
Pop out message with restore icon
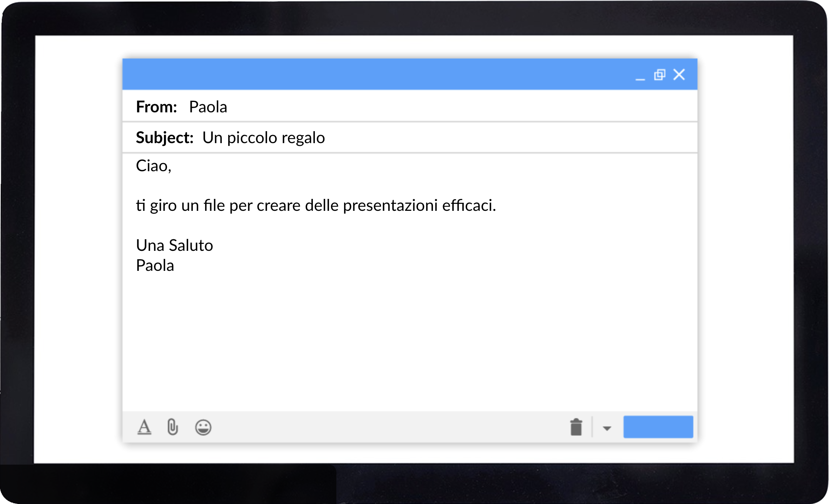click(x=660, y=75)
